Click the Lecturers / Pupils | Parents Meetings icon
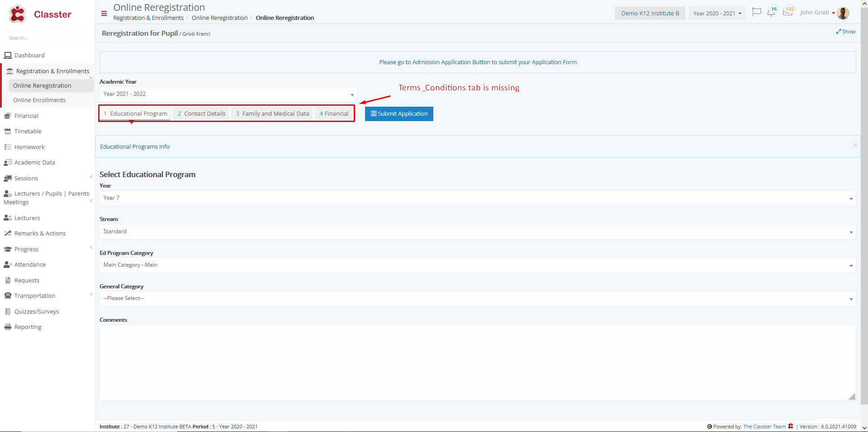 (8, 194)
